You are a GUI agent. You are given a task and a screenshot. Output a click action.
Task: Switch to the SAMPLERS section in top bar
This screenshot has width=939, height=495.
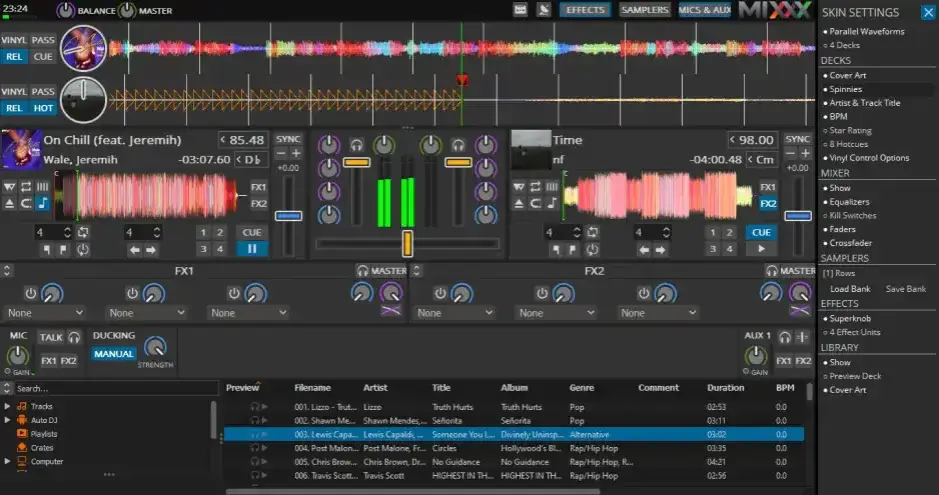[x=644, y=10]
